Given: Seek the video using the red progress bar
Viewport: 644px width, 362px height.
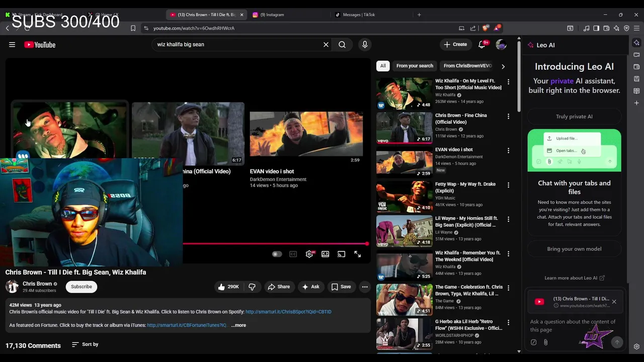Looking at the screenshot, I should [x=275, y=244].
